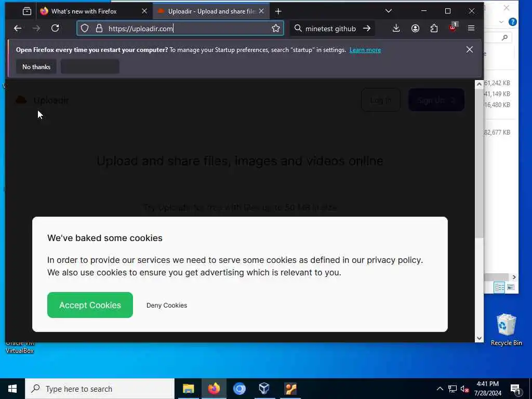The image size is (532, 399).
Task: Open the Downloads panel
Action: point(396,28)
